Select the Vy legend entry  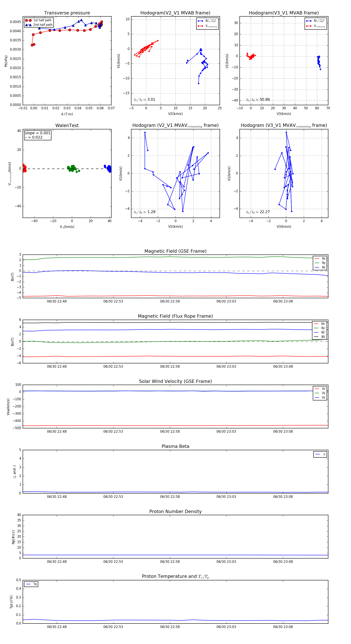(320, 393)
